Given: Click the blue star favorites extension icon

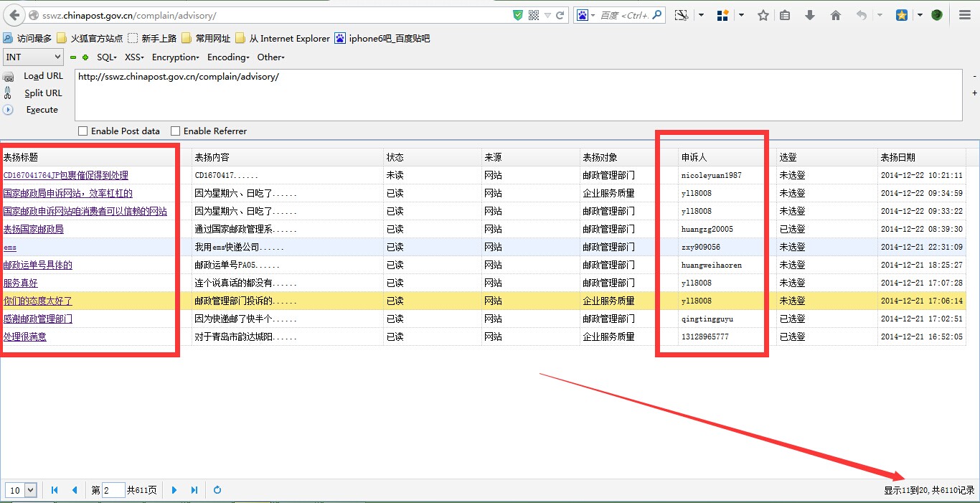Looking at the screenshot, I should click(902, 15).
